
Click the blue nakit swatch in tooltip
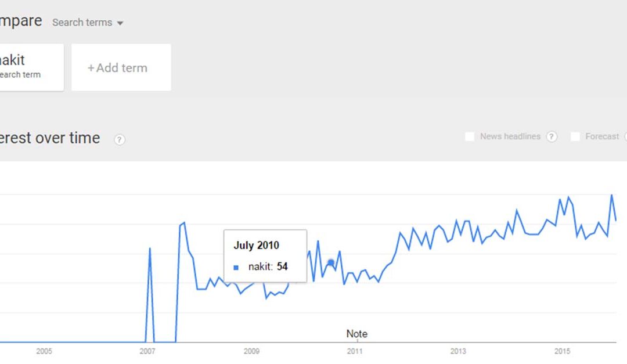click(236, 268)
